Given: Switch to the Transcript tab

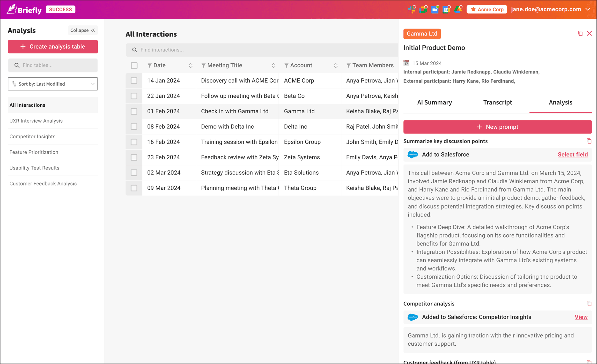Looking at the screenshot, I should (x=497, y=103).
